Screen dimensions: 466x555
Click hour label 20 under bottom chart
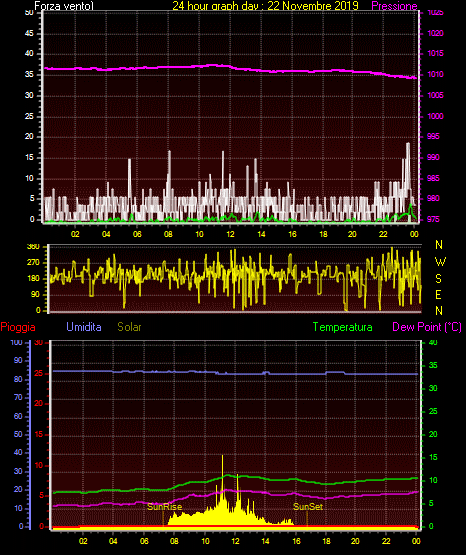(355, 541)
